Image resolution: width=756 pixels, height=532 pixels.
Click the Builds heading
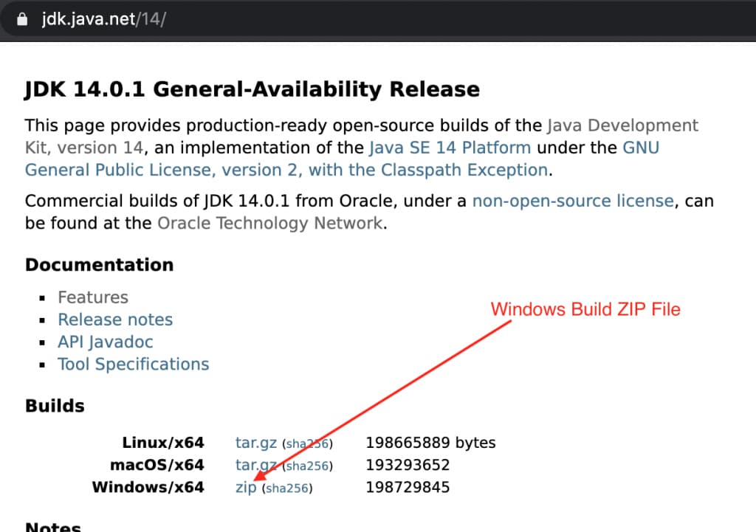pyautogui.click(x=55, y=406)
